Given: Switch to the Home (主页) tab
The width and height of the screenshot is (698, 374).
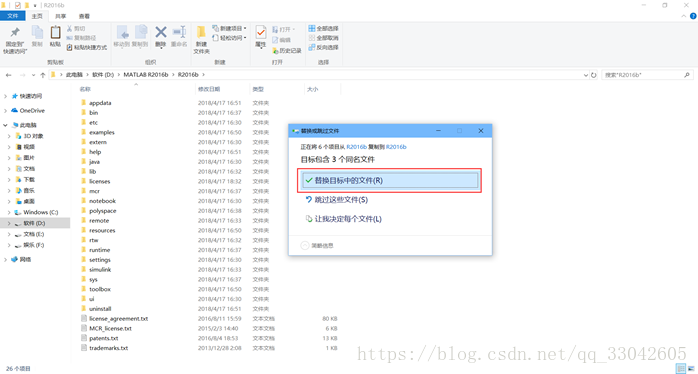Looking at the screenshot, I should pyautogui.click(x=37, y=16).
